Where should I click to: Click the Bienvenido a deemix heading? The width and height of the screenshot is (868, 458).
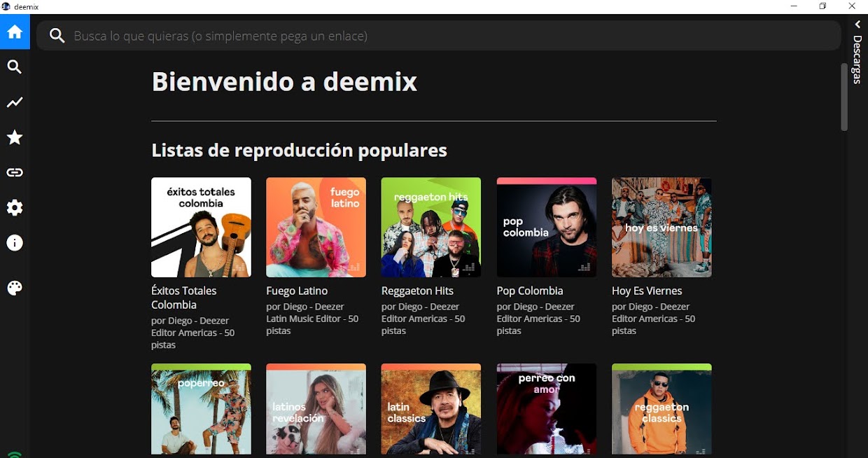tap(284, 82)
